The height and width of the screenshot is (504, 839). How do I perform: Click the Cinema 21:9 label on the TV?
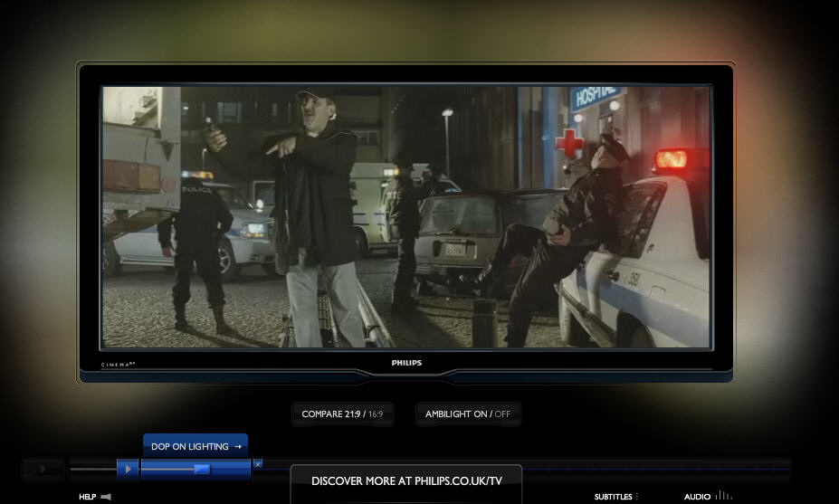click(x=119, y=365)
